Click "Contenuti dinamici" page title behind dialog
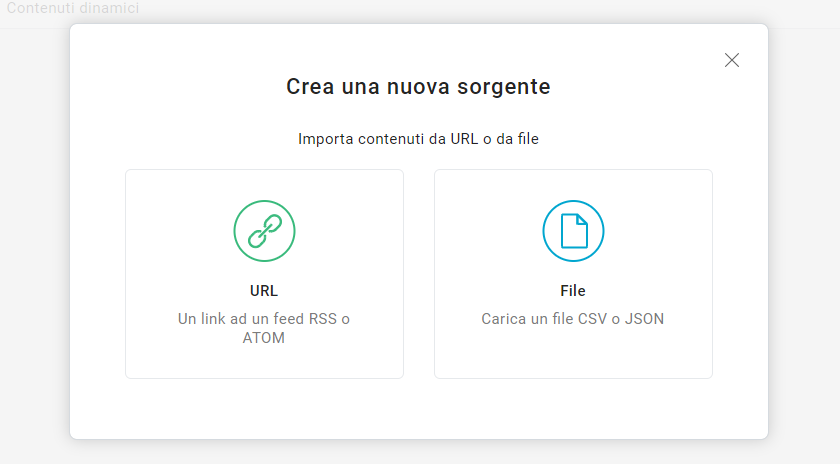840x464 pixels. point(73,9)
